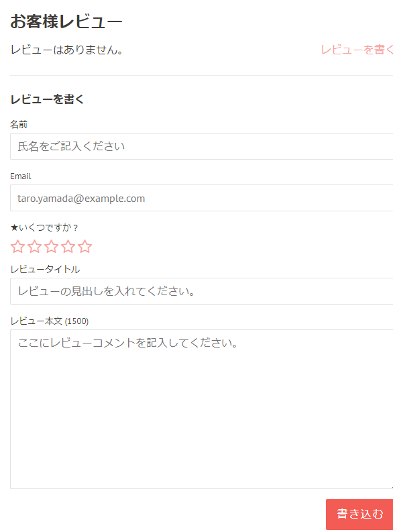
Task: Click the お客様レビュー heading
Action: point(66,21)
